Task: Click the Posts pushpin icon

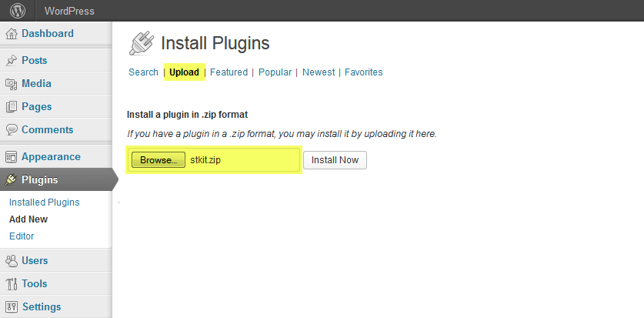Action: click(12, 61)
